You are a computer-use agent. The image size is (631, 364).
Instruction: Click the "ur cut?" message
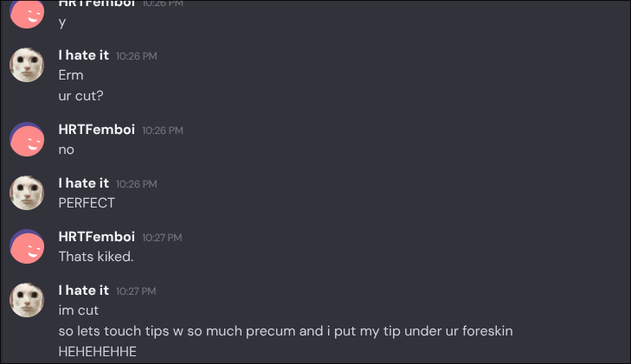80,95
